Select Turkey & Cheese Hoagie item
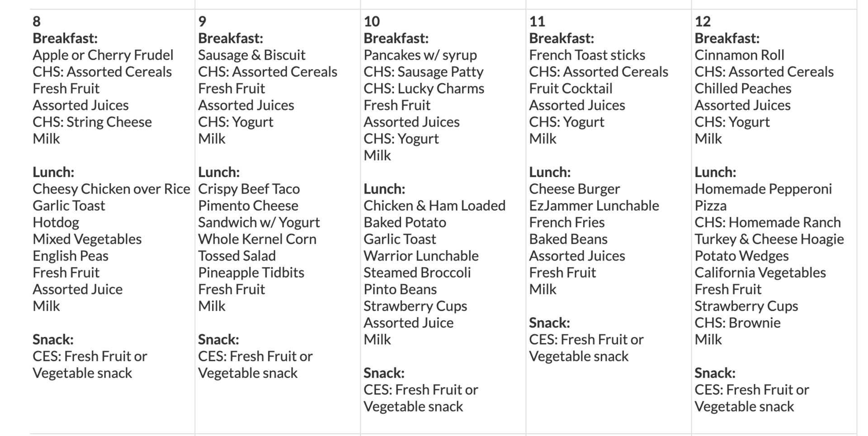The image size is (868, 436). (x=769, y=239)
